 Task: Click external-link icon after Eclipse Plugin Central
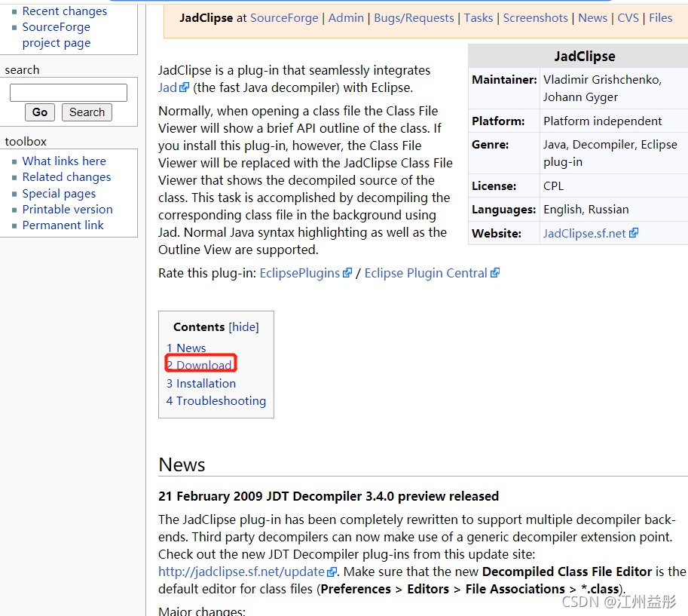click(x=495, y=273)
